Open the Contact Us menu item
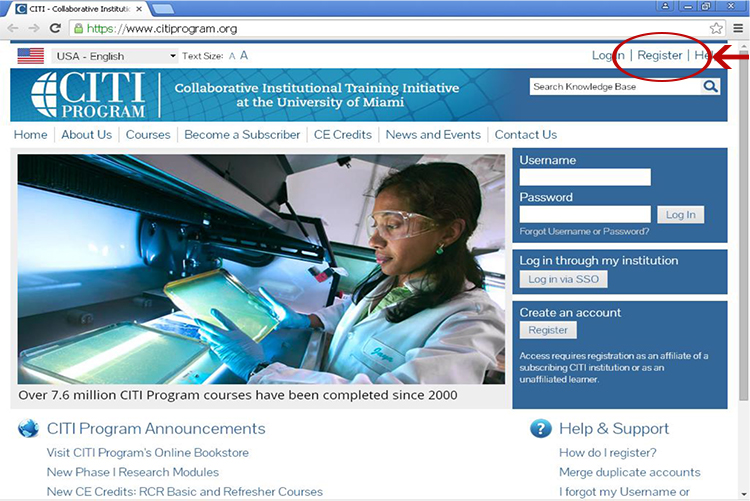750x501 pixels. click(526, 134)
